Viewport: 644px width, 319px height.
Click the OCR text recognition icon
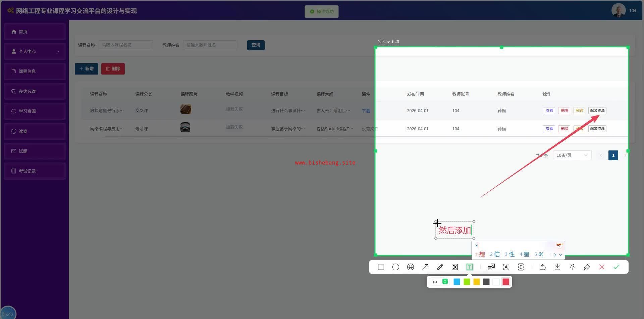[x=506, y=267]
